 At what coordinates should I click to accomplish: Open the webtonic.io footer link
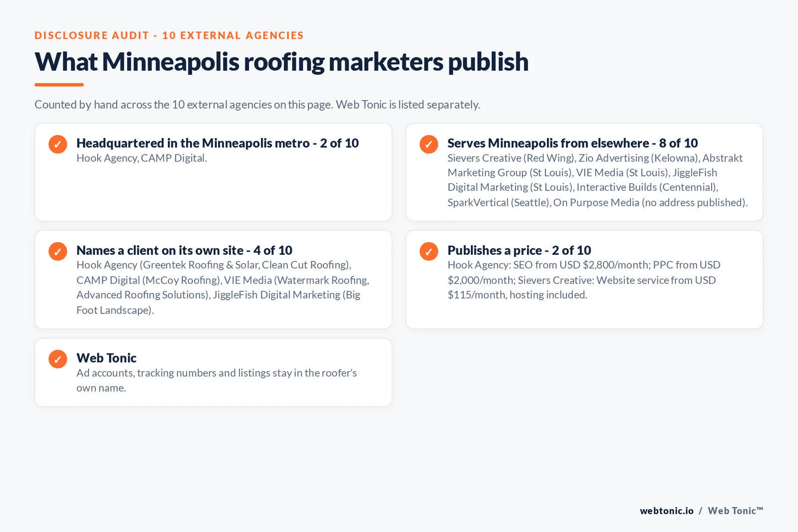(667, 511)
